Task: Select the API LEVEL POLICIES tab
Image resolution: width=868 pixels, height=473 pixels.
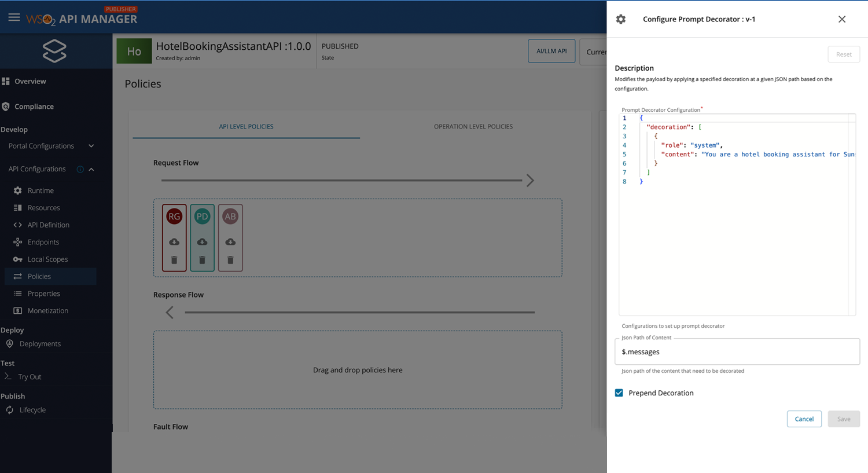Action: coord(246,126)
